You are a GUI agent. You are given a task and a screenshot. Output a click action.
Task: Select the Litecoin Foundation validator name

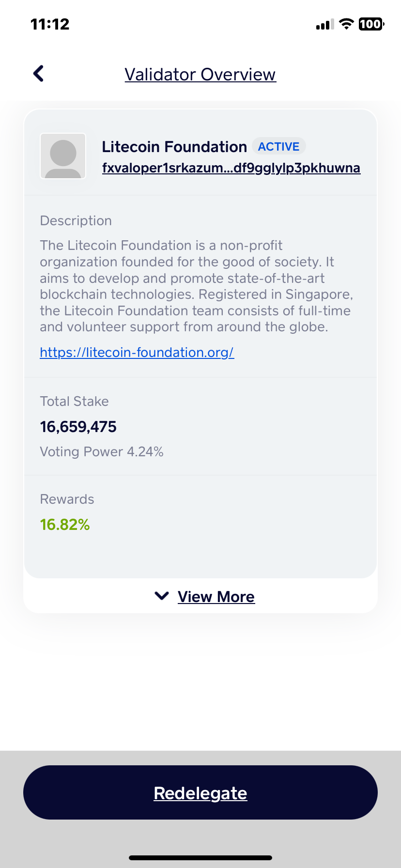pos(174,146)
